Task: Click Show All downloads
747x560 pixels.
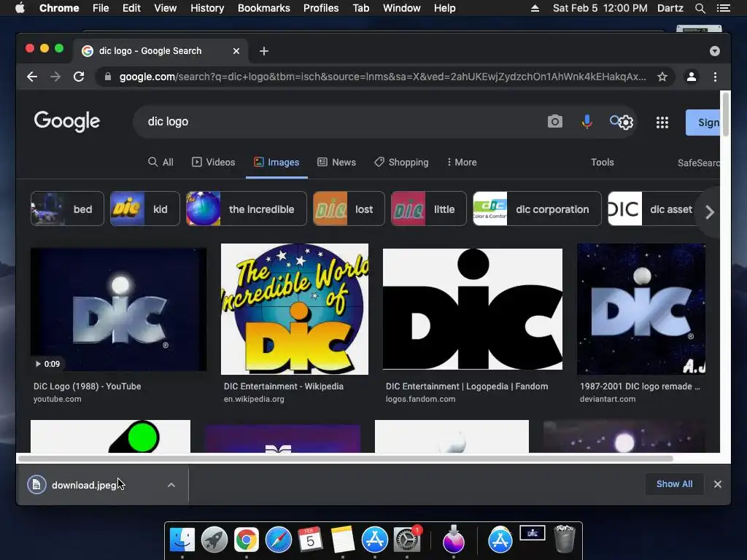Action: click(674, 484)
